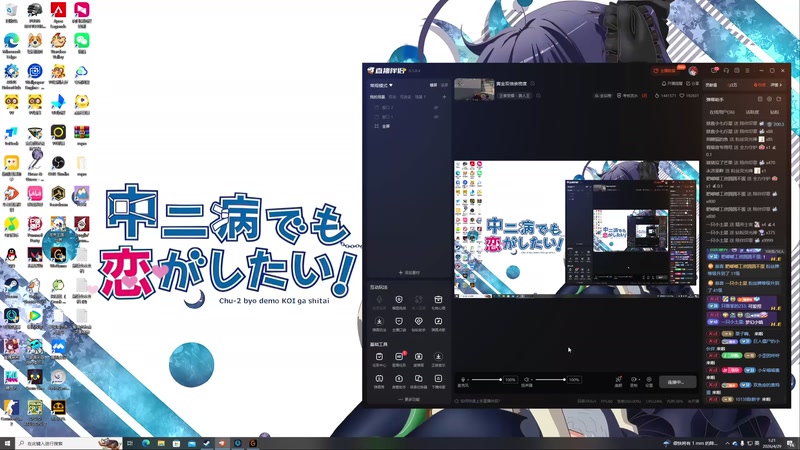The height and width of the screenshot is (450, 800).
Task: Select the 我的场景 scene tab
Action: pos(377,97)
